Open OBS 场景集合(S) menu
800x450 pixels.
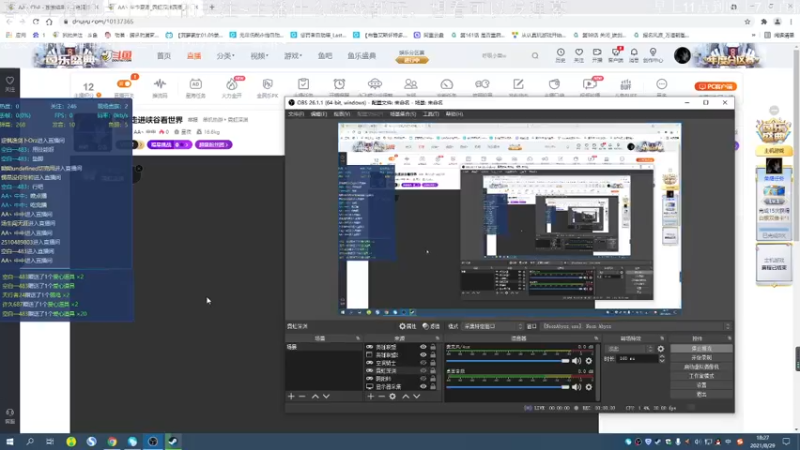tap(403, 114)
